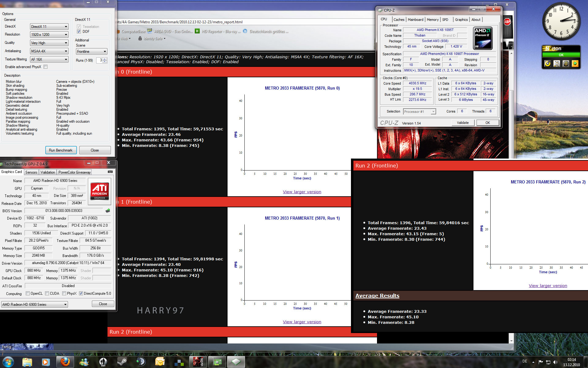Viewport: 588px width, 368px height.
Task: Click the BIOS save icon in GPU-Z
Action: 108,211
